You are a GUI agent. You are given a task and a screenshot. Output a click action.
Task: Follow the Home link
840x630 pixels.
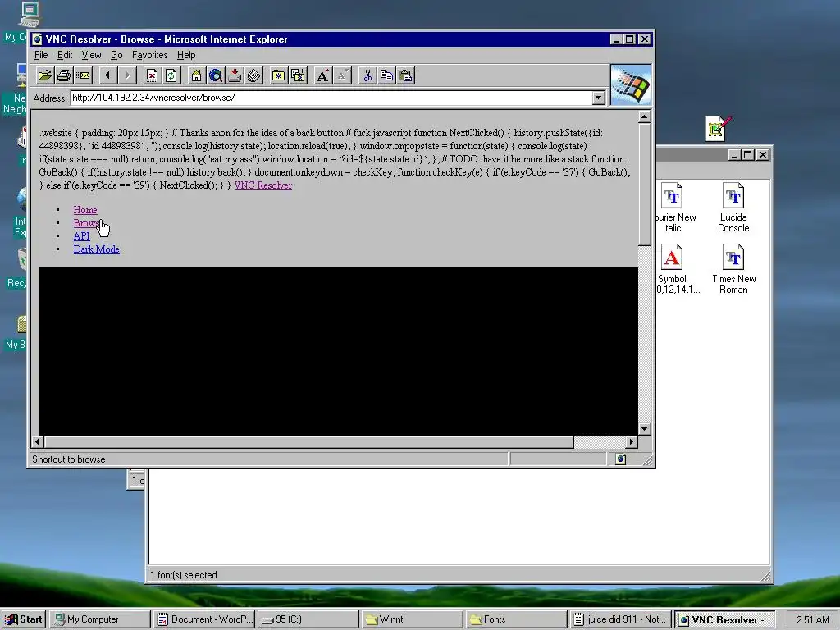click(x=85, y=210)
